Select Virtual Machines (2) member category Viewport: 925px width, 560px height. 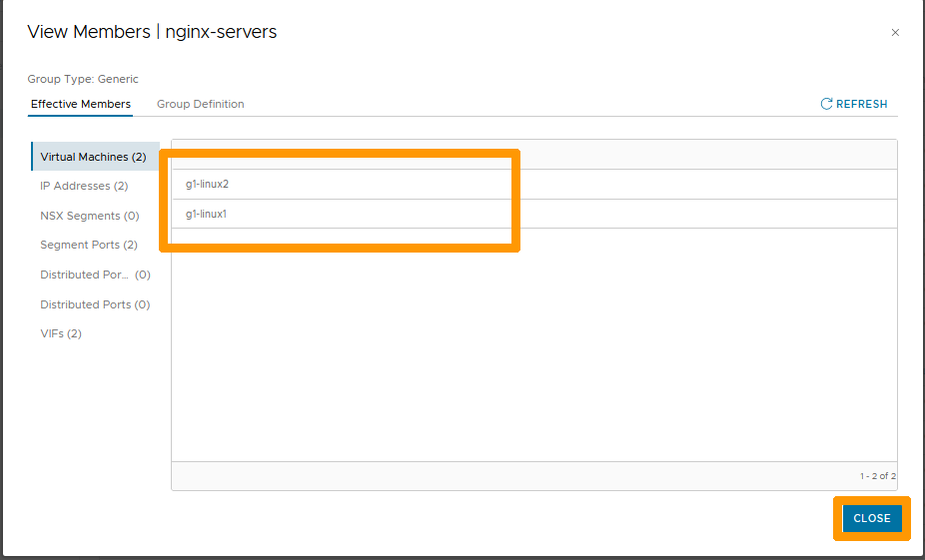coord(94,157)
